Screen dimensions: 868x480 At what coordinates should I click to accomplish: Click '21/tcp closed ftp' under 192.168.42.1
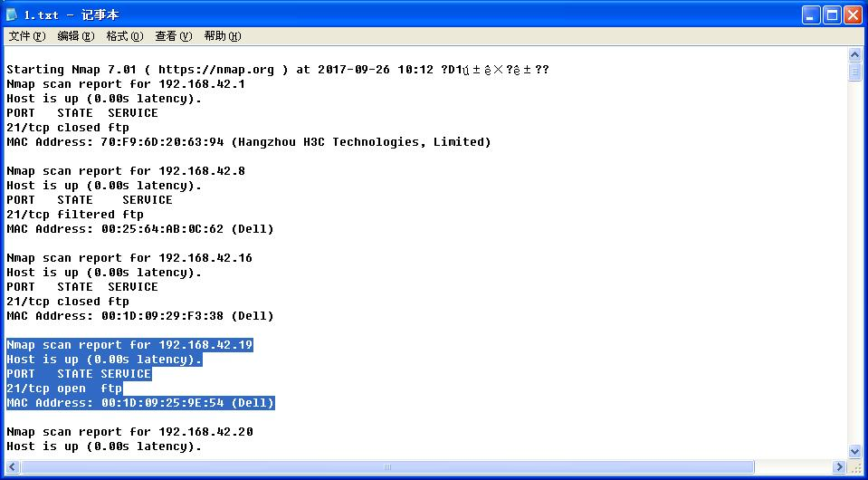pyautogui.click(x=68, y=128)
